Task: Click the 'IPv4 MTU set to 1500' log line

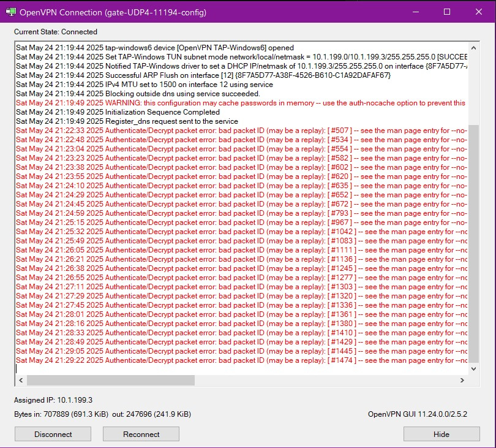Action: tap(145, 85)
